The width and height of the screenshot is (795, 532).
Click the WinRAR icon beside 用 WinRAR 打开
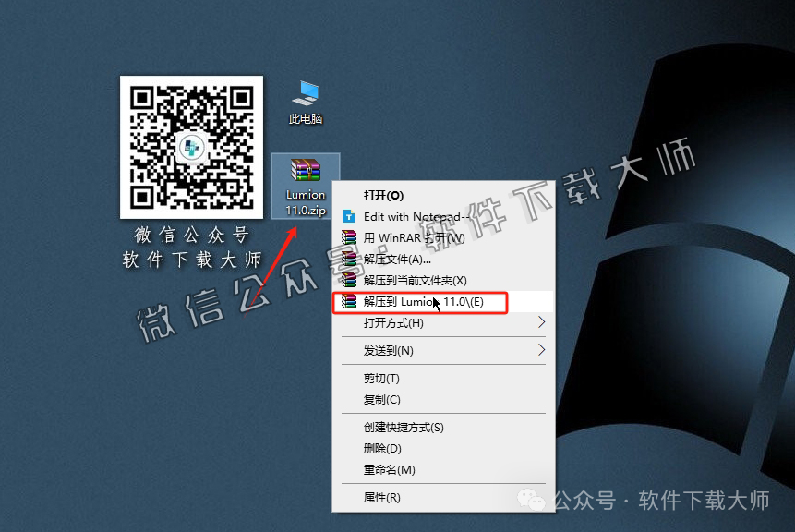click(x=349, y=237)
